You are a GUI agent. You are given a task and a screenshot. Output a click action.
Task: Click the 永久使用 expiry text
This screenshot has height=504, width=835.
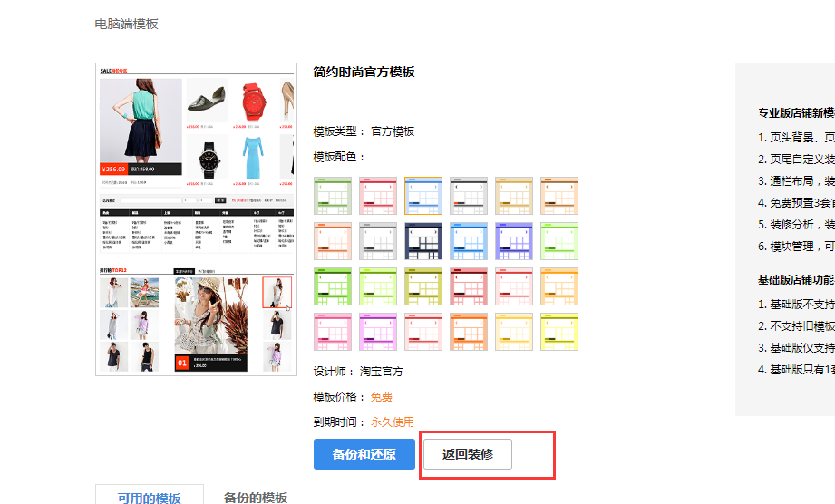point(393,422)
